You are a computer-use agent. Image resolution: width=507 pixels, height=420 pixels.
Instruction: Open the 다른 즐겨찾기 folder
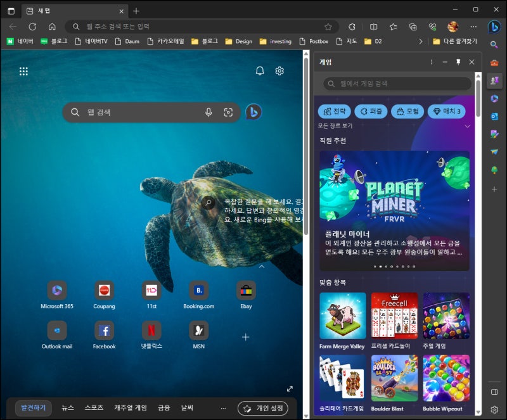coord(455,41)
